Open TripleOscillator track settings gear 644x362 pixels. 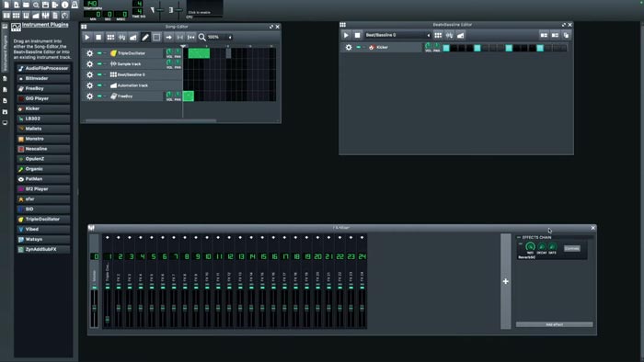pos(89,53)
